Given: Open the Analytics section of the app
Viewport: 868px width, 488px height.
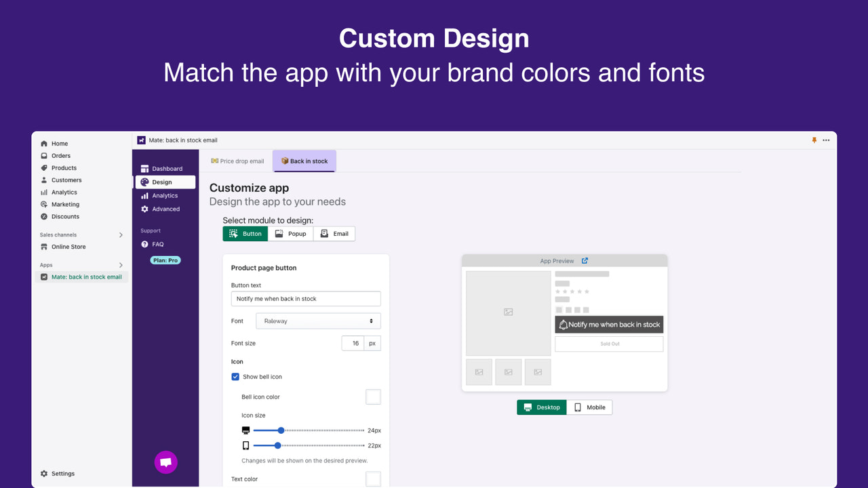Looking at the screenshot, I should [164, 195].
